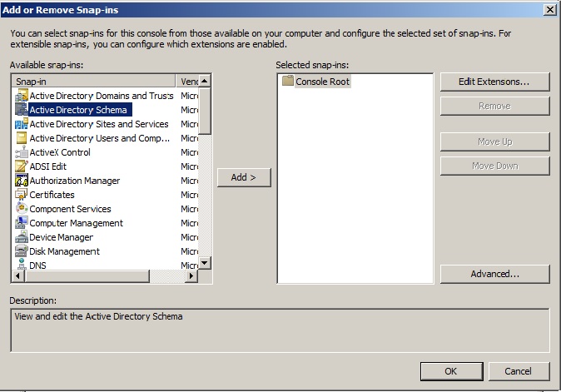Screen dimensions: 561x392
Task: Select Computer Management snap-in name
Action: point(77,223)
